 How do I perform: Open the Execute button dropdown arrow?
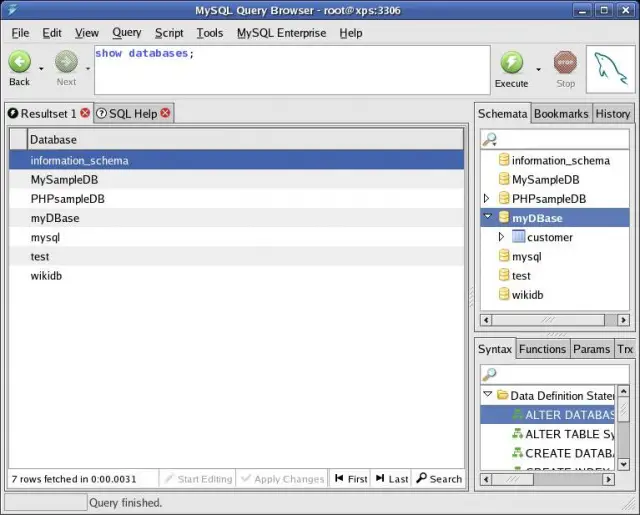point(538,70)
